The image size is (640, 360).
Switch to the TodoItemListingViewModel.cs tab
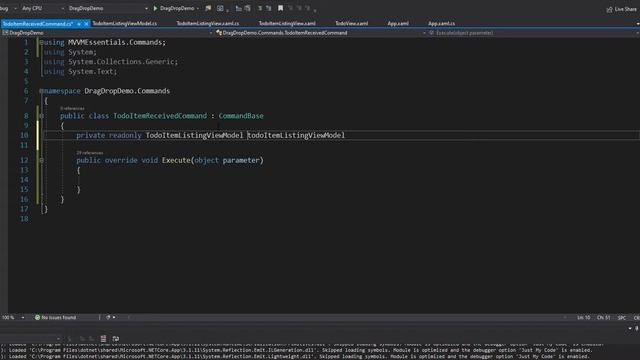(124, 24)
